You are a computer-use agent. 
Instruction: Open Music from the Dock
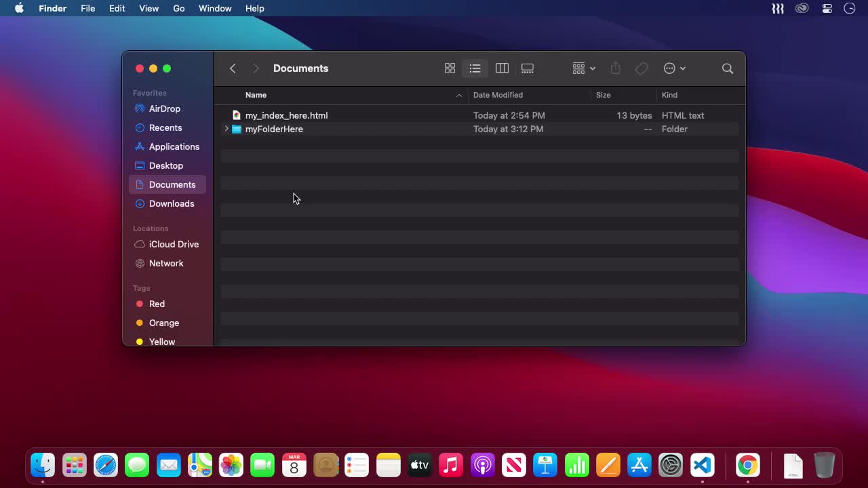coord(451,465)
